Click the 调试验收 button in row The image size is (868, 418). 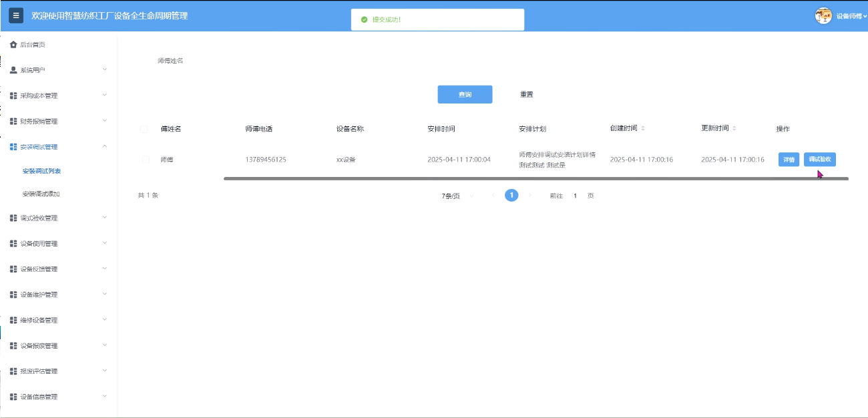(x=820, y=160)
